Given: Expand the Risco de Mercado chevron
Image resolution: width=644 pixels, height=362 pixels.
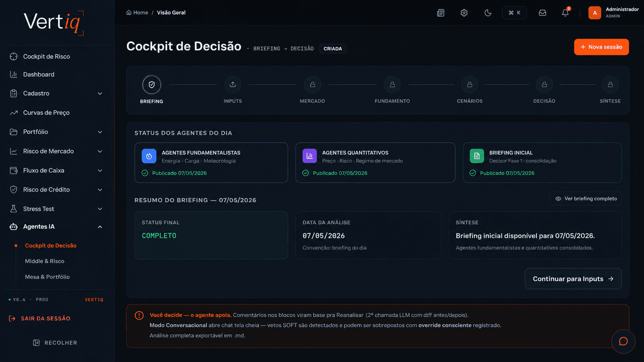Looking at the screenshot, I should 100,151.
